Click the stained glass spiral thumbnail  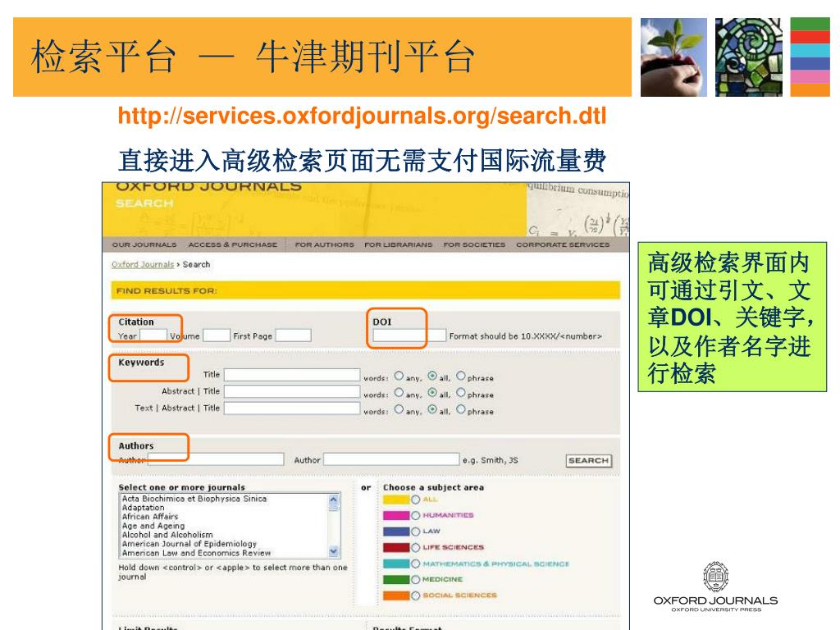point(748,57)
